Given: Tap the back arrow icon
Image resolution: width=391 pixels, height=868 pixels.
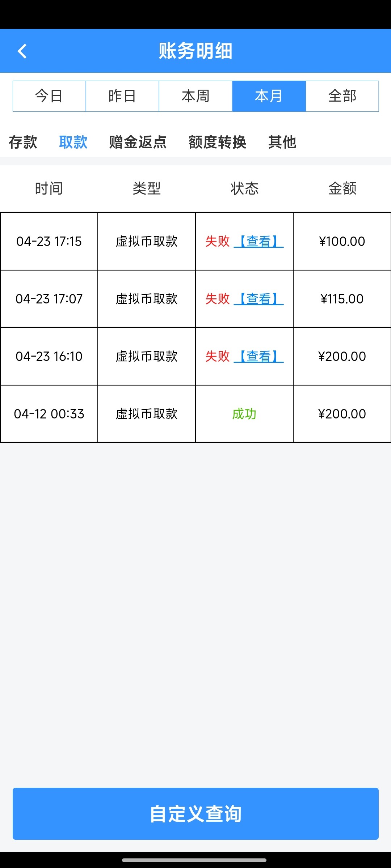Looking at the screenshot, I should tap(22, 51).
